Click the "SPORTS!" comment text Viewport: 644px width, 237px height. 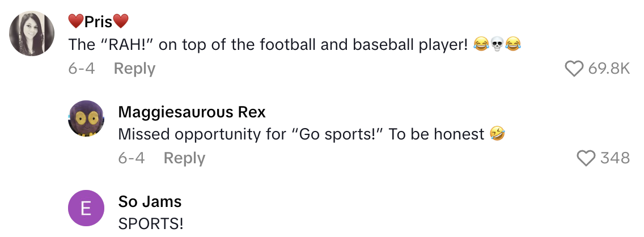(151, 223)
